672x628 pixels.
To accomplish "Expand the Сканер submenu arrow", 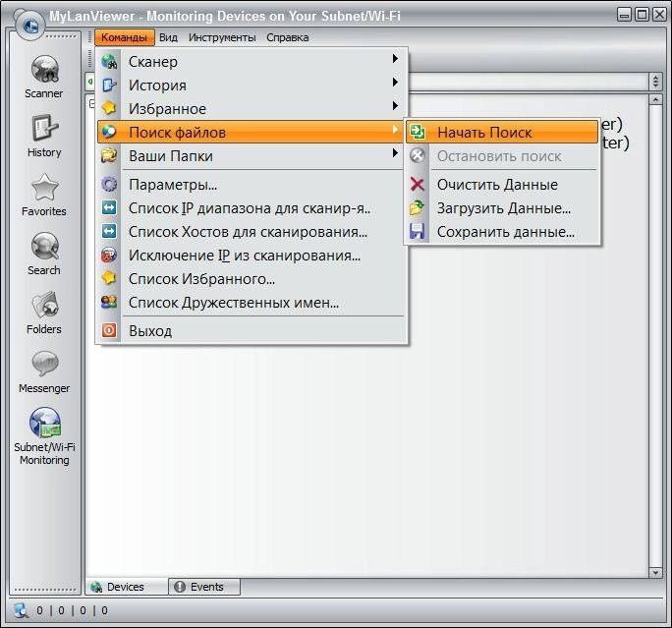I will [x=395, y=59].
